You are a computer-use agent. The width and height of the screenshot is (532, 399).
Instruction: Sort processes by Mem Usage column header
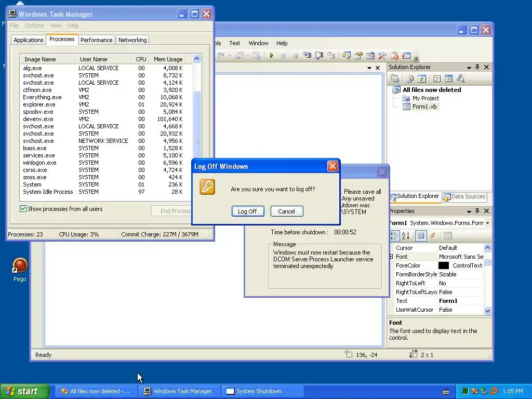(168, 59)
